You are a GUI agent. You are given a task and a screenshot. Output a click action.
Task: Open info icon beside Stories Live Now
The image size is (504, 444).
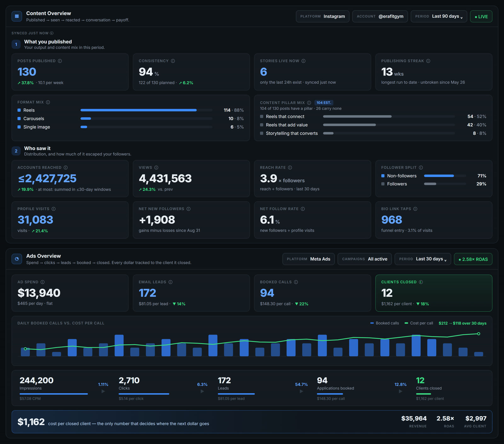[303, 61]
